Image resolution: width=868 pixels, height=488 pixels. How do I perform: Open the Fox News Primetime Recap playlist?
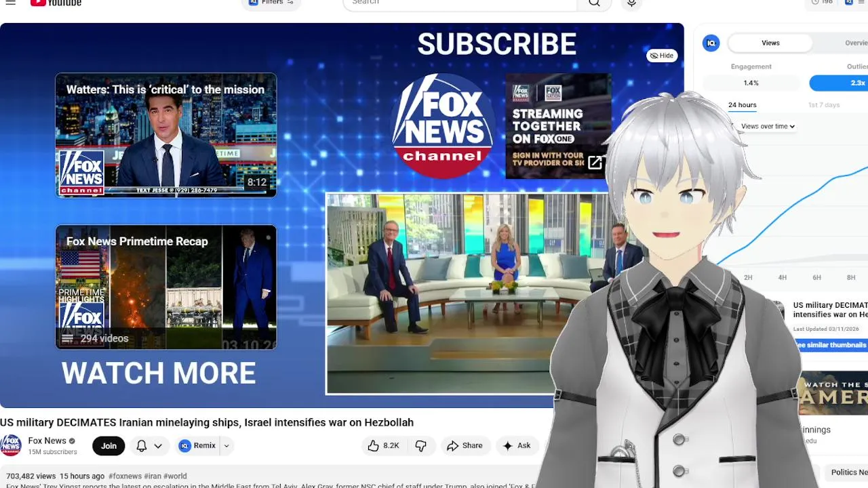166,287
